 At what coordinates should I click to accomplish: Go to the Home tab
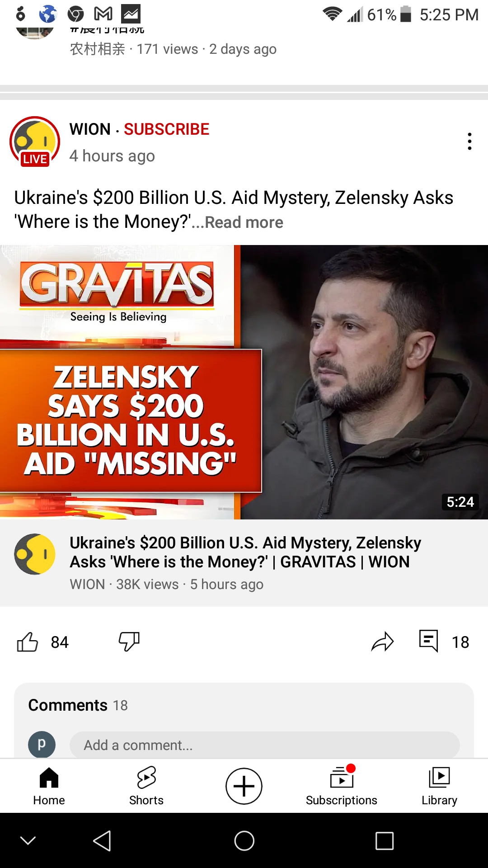49,786
